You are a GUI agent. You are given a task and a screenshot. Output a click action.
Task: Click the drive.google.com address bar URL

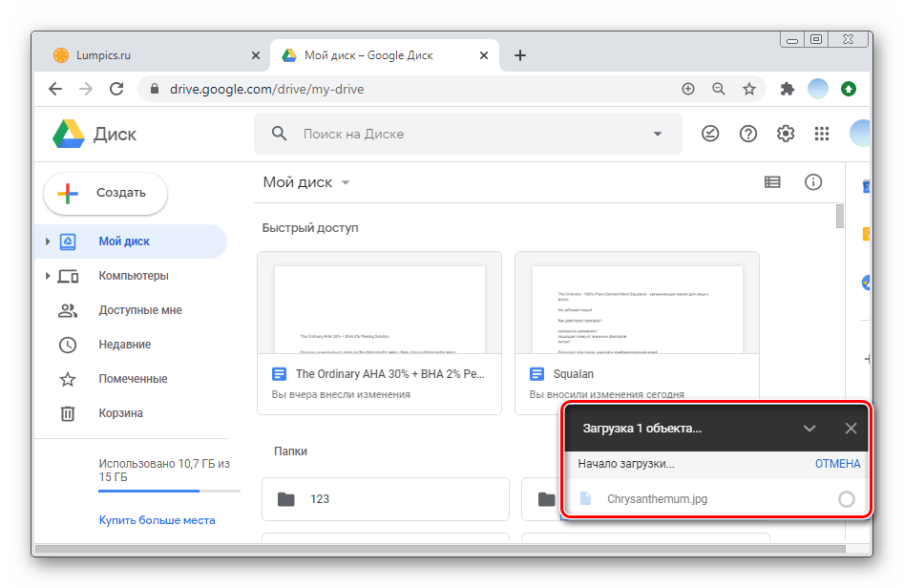click(x=267, y=90)
